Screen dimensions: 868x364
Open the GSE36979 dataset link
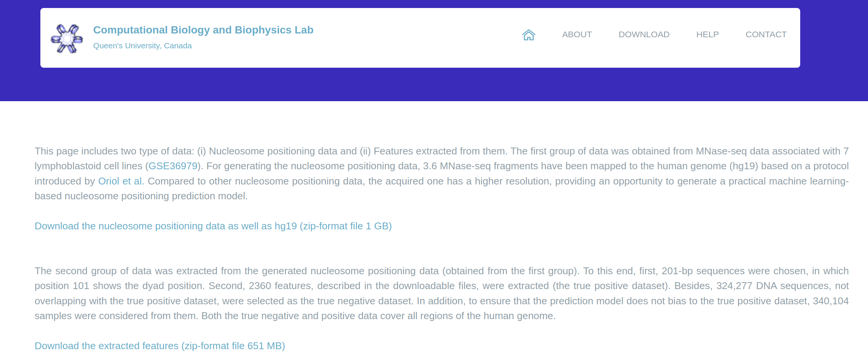coord(173,166)
